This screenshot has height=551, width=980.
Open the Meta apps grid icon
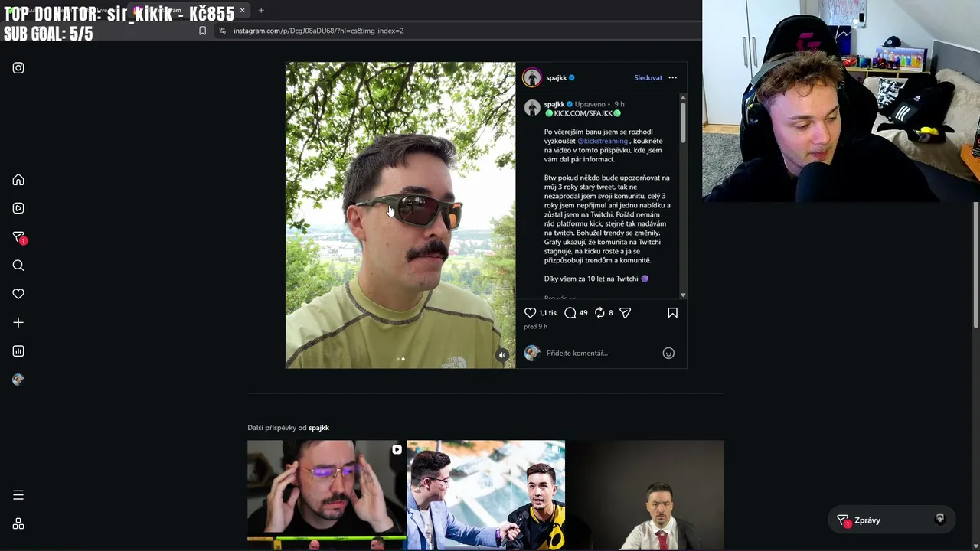(x=18, y=523)
